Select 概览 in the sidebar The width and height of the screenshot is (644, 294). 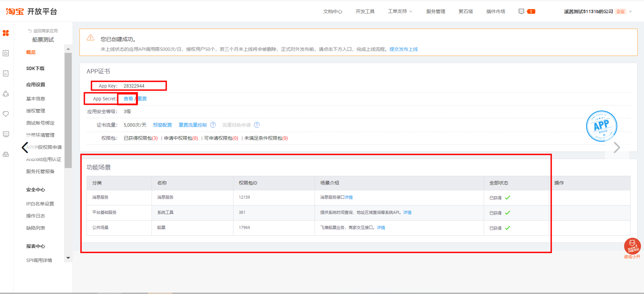coord(31,52)
